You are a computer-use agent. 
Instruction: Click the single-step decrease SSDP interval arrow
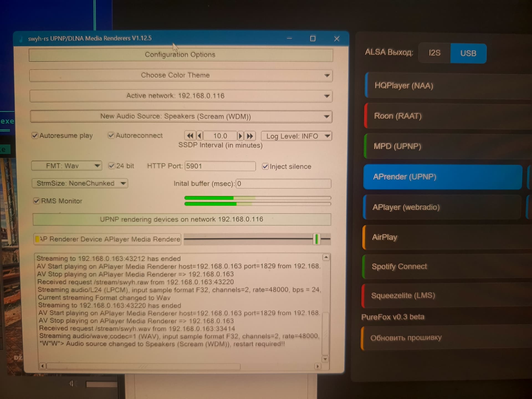[199, 136]
